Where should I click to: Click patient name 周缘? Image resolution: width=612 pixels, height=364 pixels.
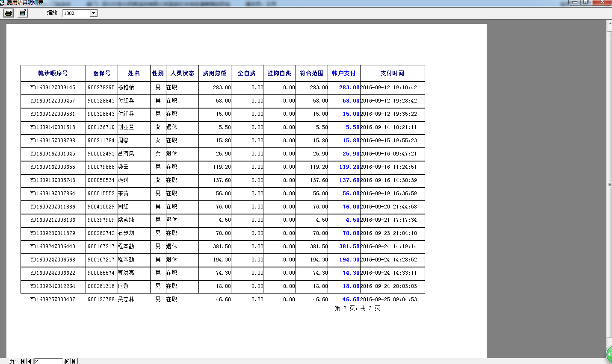click(x=123, y=140)
